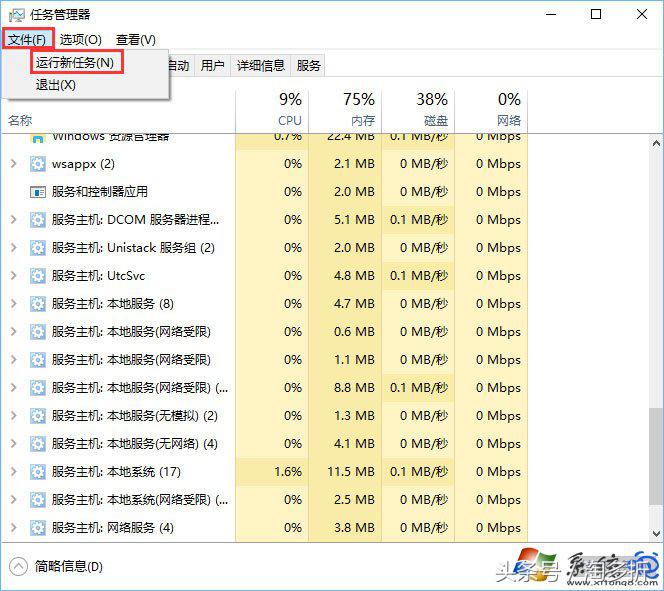Switch to the 用户 tab
Image resolution: width=664 pixels, height=591 pixels.
[x=212, y=66]
